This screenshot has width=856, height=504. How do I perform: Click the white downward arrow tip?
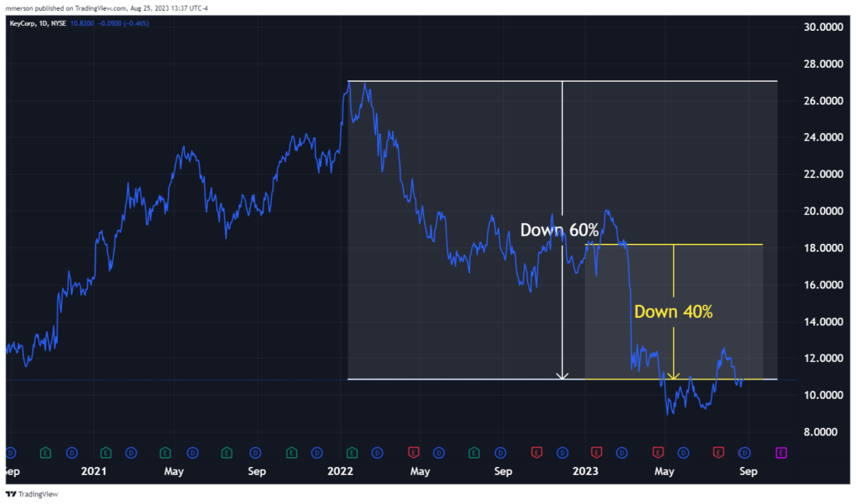click(563, 376)
